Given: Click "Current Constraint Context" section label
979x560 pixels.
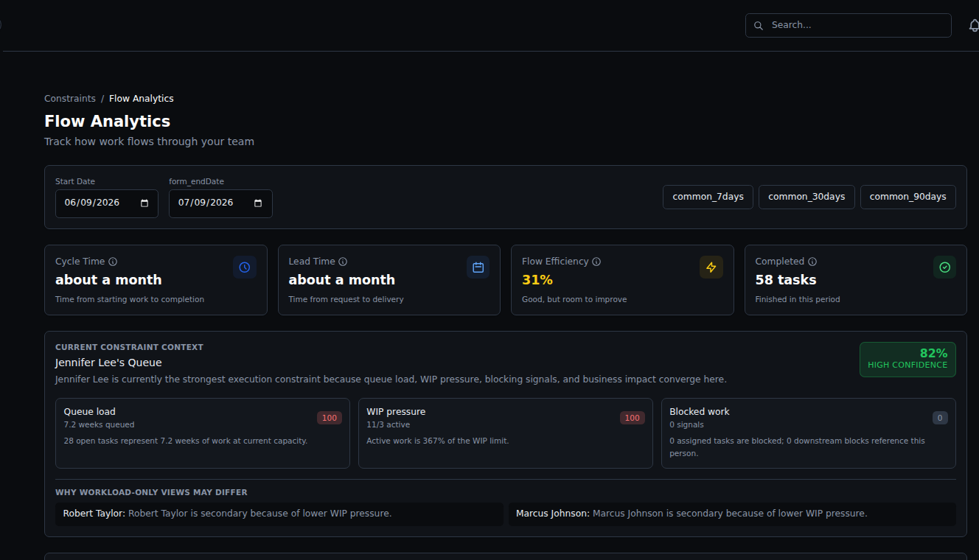Looking at the screenshot, I should coord(129,347).
